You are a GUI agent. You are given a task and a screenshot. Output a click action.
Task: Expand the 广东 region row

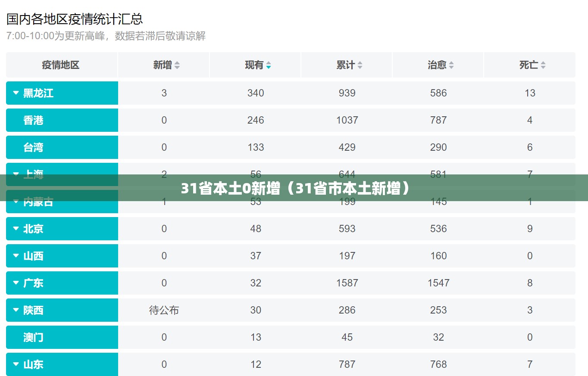pyautogui.click(x=62, y=283)
